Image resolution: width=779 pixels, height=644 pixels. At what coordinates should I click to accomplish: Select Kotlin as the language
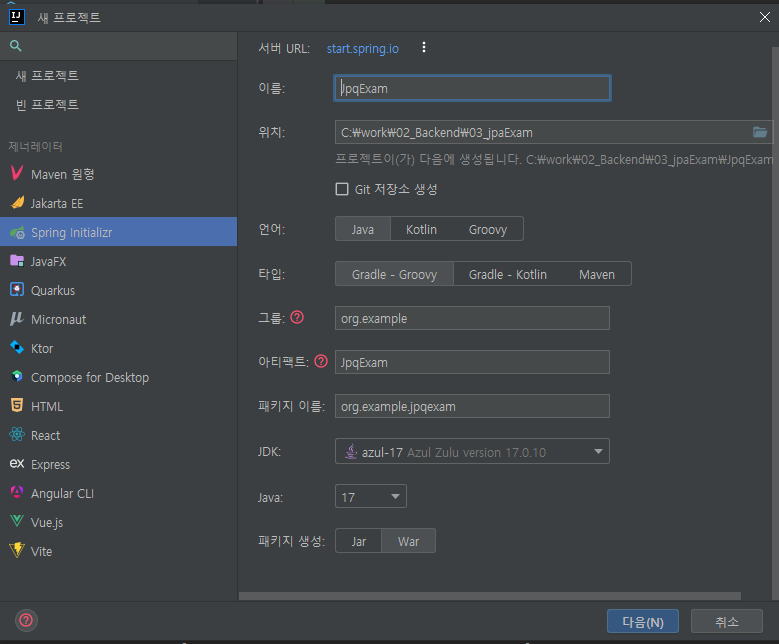tap(421, 229)
